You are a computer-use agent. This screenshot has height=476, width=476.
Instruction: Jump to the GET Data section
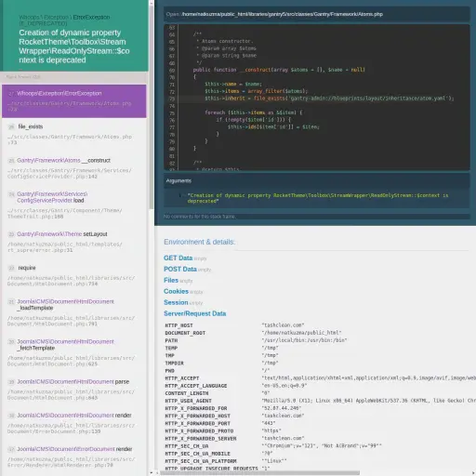[x=178, y=258]
